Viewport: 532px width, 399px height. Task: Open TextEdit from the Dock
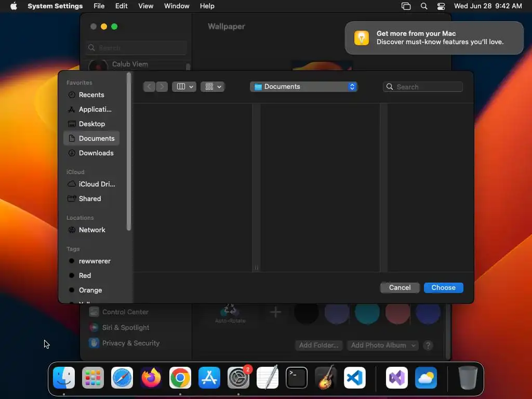pos(268,378)
